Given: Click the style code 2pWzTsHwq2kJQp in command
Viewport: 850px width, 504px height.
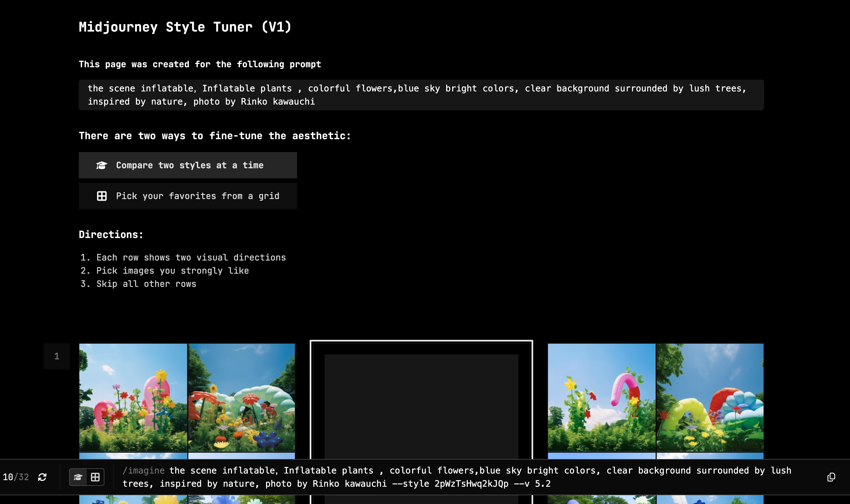Looking at the screenshot, I should tap(471, 484).
